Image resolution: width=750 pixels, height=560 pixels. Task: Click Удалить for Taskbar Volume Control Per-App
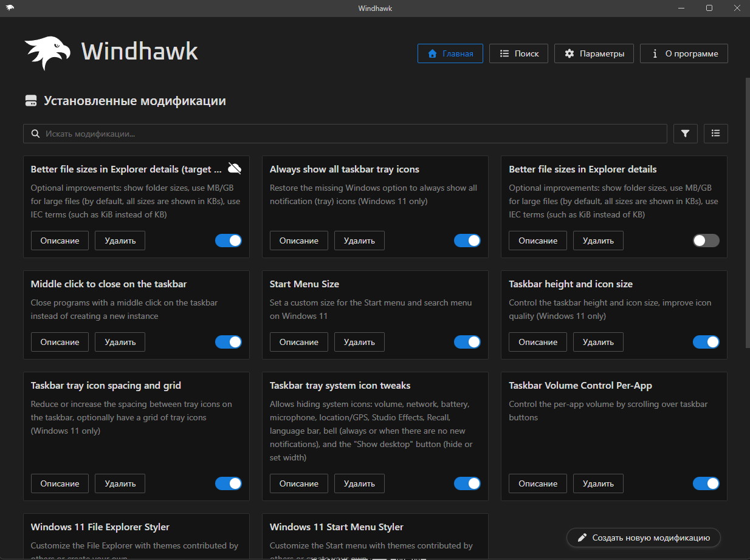pyautogui.click(x=598, y=483)
